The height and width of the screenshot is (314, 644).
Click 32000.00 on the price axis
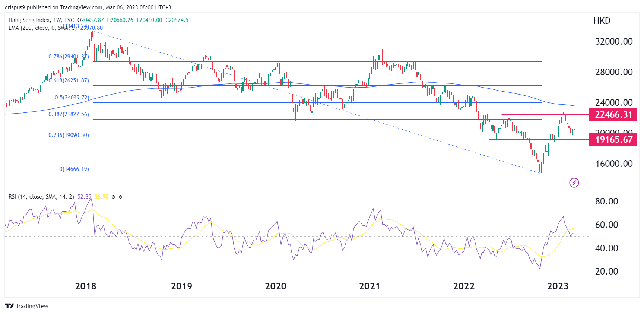pos(613,42)
